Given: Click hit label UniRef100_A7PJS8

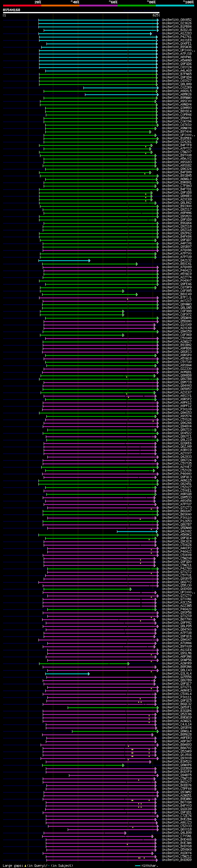Looking at the screenshot, I should pyautogui.click(x=177, y=54).
